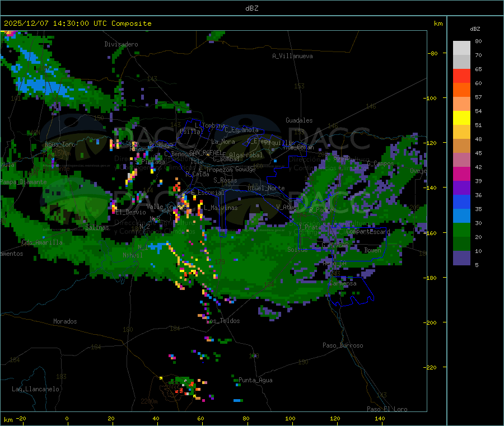Click the 0 km horizontal axis tick label

[x=67, y=418]
